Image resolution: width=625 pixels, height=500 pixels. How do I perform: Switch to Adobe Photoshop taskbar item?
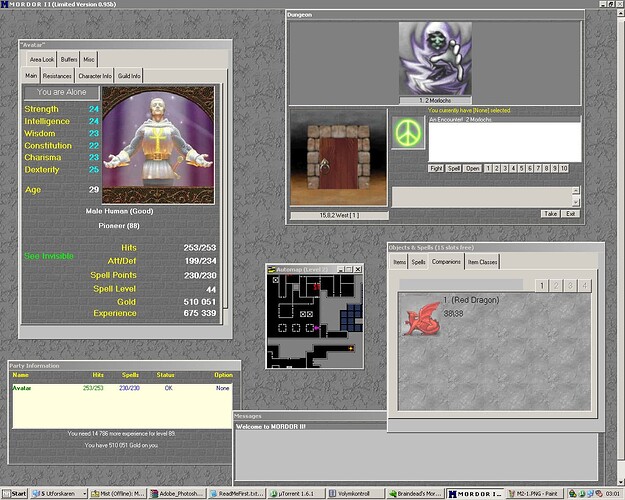point(178,494)
